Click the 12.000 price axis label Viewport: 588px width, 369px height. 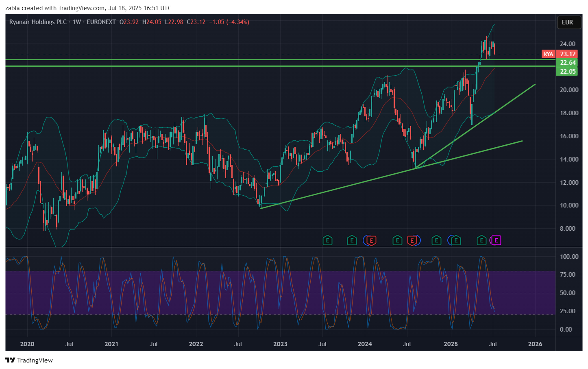tap(569, 183)
